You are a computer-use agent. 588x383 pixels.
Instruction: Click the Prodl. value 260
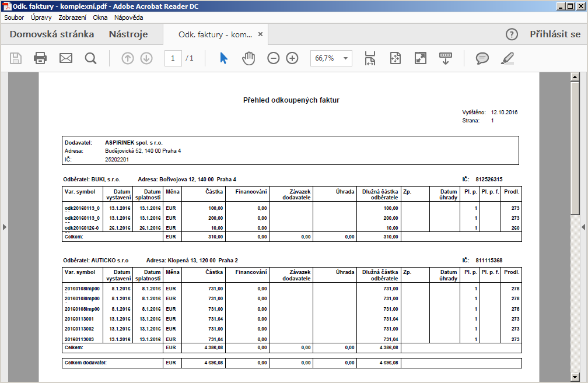(515, 228)
